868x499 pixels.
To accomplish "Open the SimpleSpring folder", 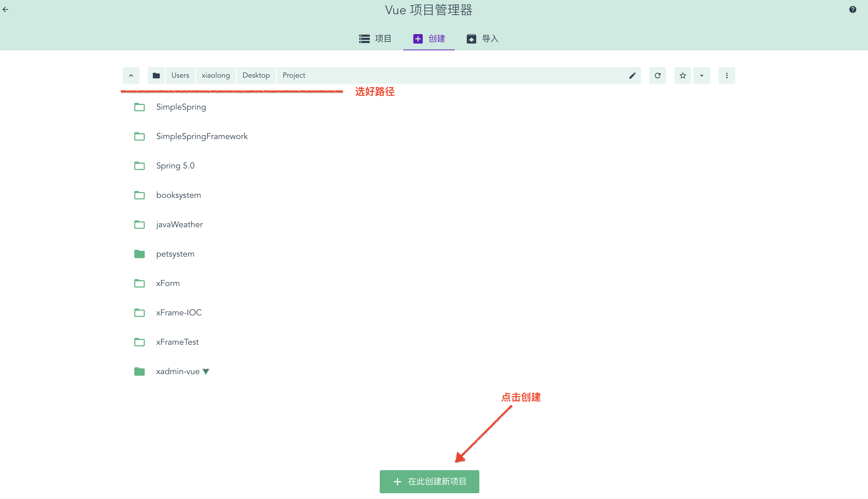I will click(x=181, y=107).
